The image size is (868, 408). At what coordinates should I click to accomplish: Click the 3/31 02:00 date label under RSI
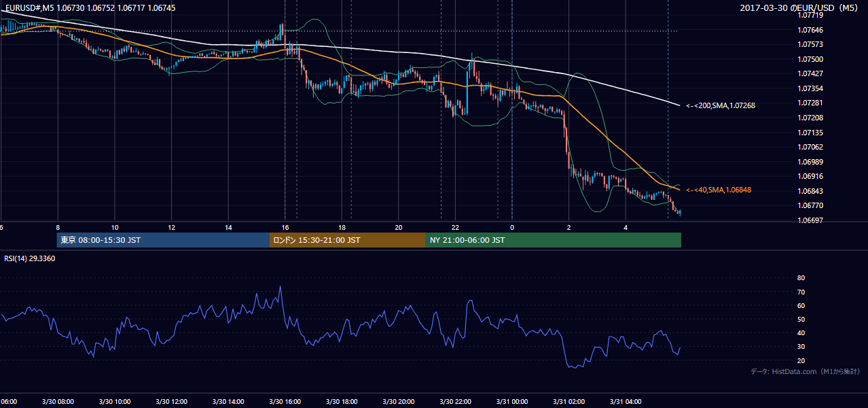pyautogui.click(x=569, y=401)
